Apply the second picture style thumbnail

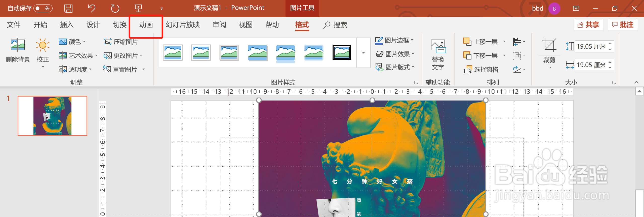(x=201, y=53)
